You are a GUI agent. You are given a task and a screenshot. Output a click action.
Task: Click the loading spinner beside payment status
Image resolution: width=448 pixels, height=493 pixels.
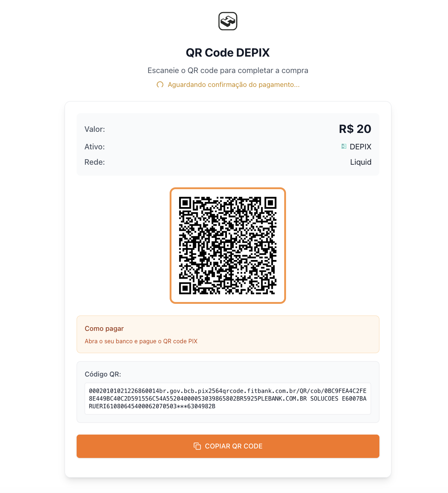click(160, 85)
